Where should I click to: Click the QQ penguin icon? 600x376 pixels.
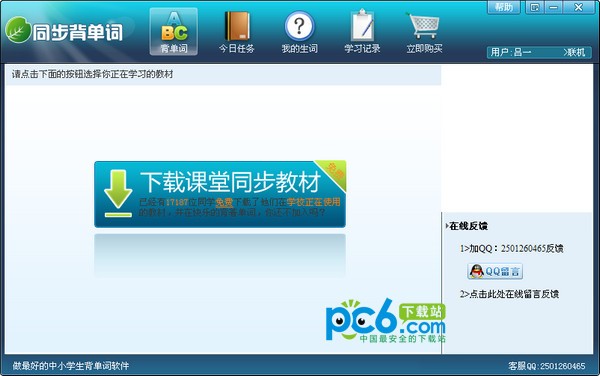[476, 271]
